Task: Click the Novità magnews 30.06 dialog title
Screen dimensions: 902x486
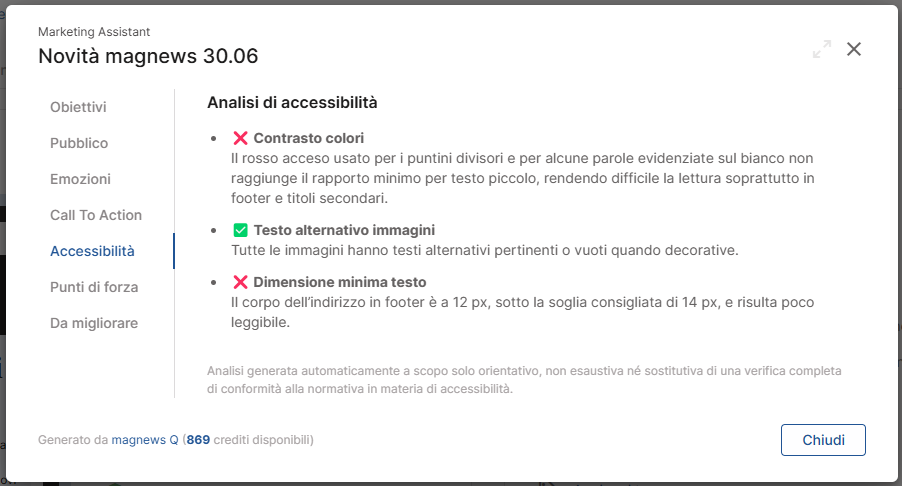Action: pyautogui.click(x=148, y=56)
